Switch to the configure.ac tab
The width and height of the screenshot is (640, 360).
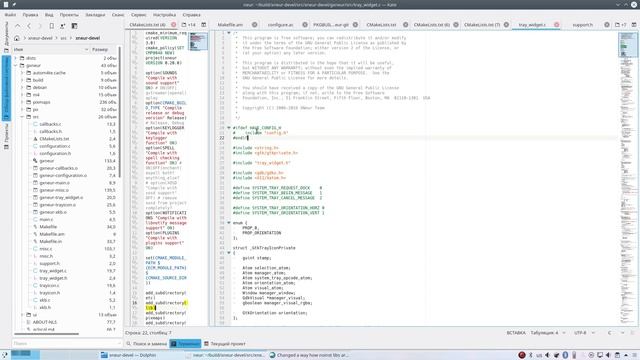(280, 25)
